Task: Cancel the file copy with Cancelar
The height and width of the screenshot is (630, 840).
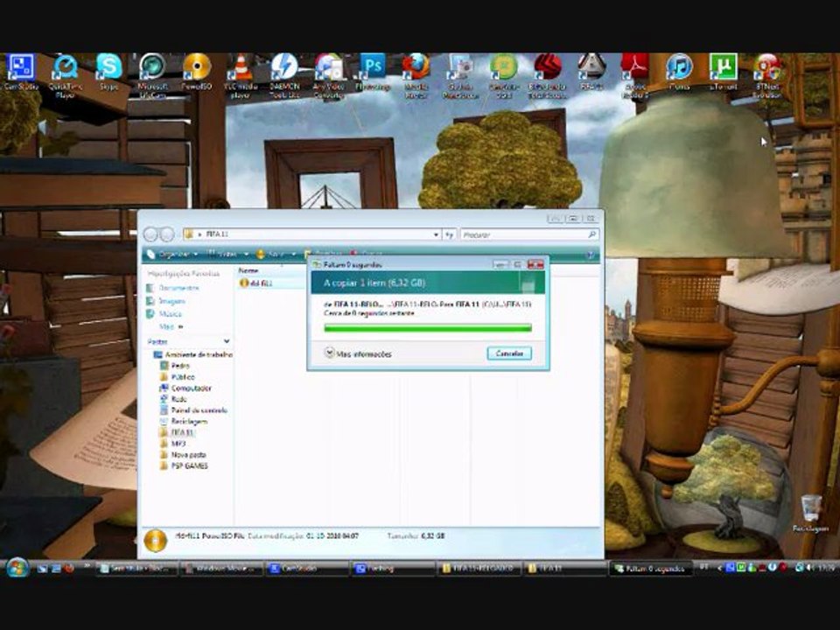Action: (x=509, y=353)
